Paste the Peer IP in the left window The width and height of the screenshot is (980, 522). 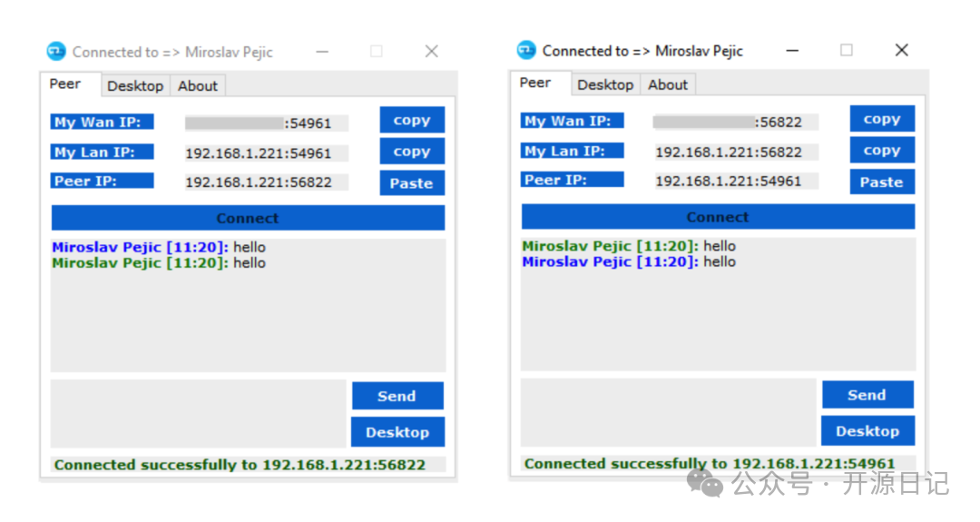[411, 183]
